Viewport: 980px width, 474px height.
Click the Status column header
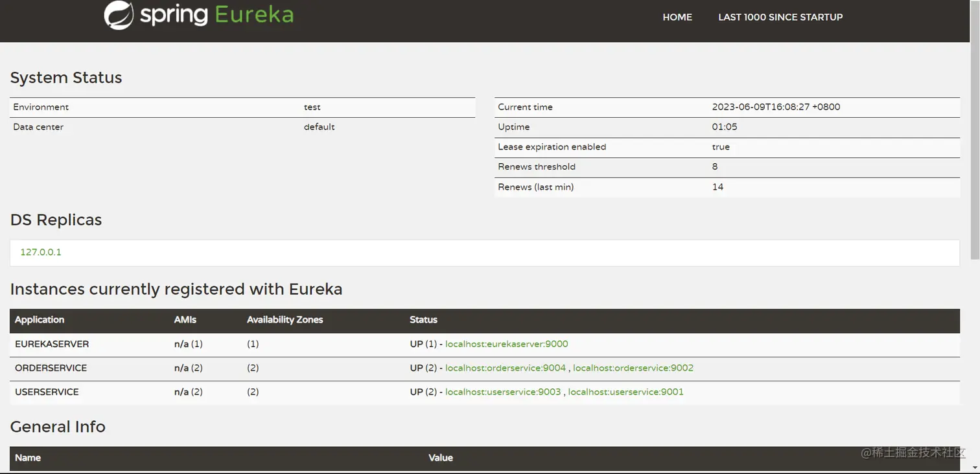tap(424, 320)
